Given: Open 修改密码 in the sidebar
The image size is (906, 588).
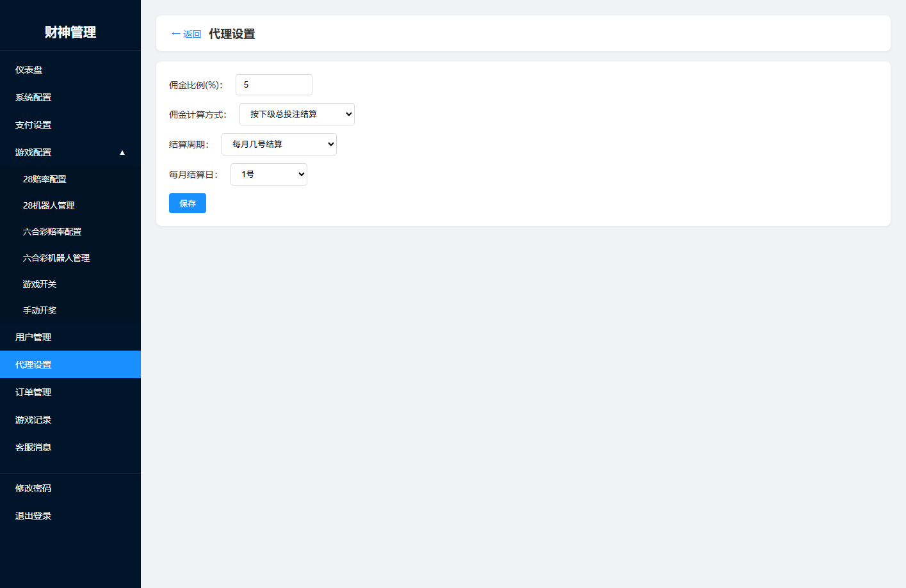Looking at the screenshot, I should [70, 488].
